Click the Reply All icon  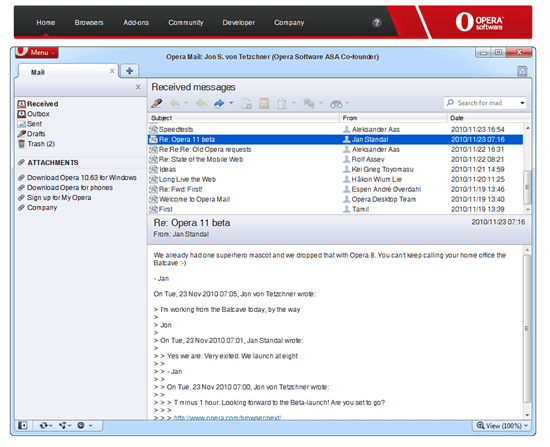pos(201,104)
